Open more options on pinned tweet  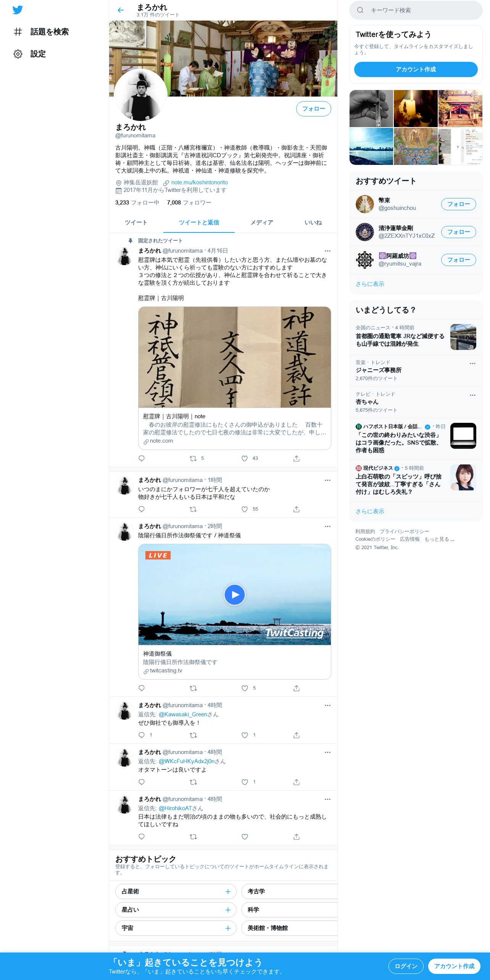327,251
